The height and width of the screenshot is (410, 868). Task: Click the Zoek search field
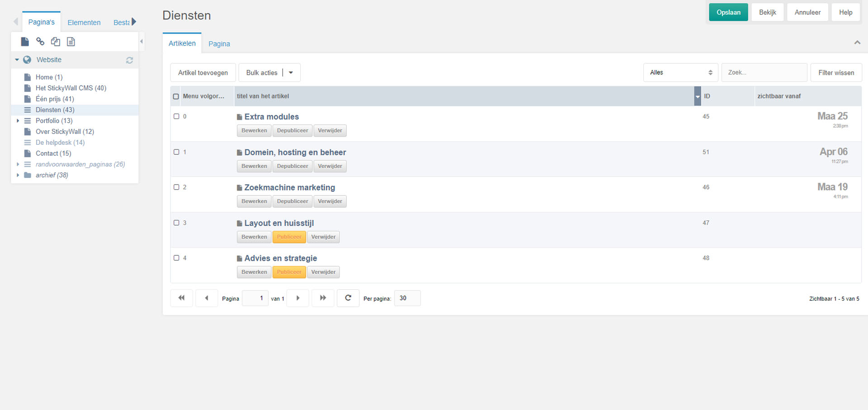tap(764, 73)
